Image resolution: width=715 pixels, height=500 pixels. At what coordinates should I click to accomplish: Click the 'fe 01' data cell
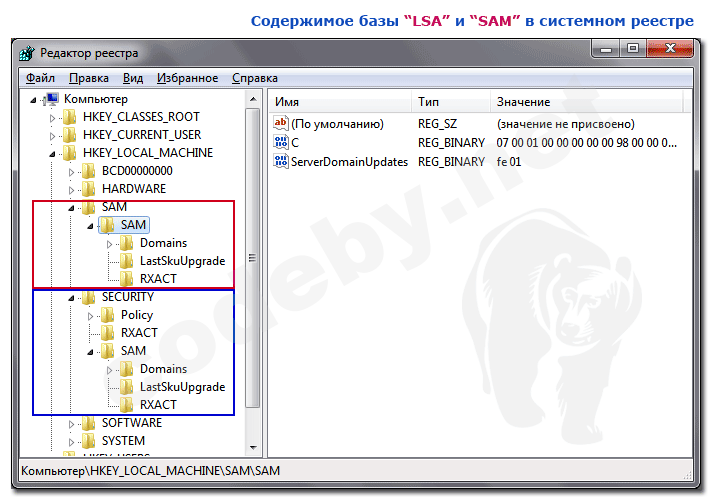click(x=509, y=162)
